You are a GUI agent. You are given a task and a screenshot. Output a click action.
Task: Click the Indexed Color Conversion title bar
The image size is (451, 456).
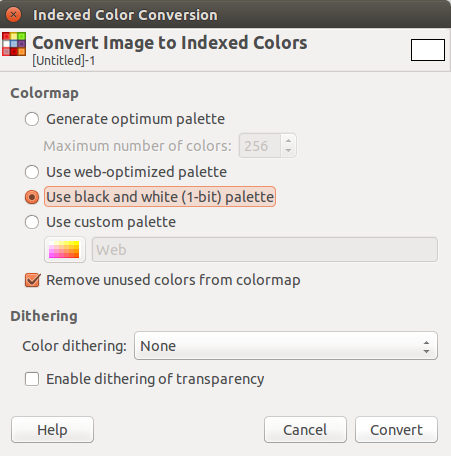225,14
